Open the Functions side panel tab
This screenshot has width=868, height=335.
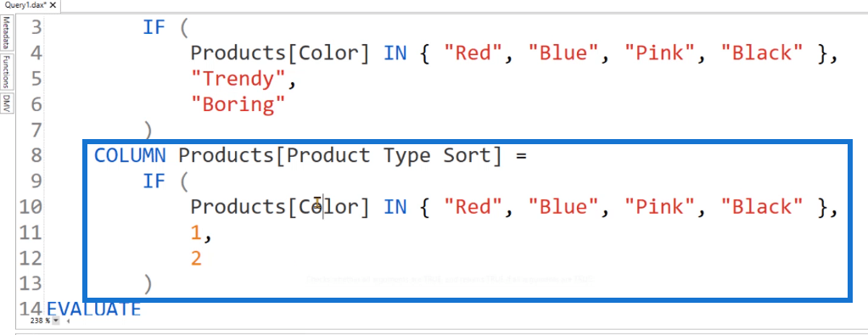6,71
